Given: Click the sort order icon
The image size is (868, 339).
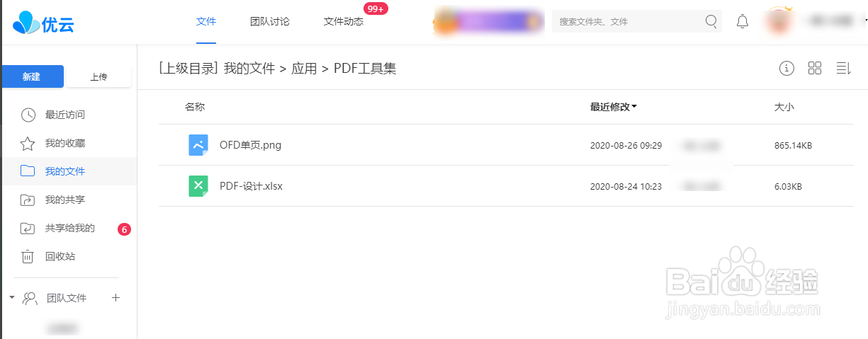Looking at the screenshot, I should coord(843,68).
